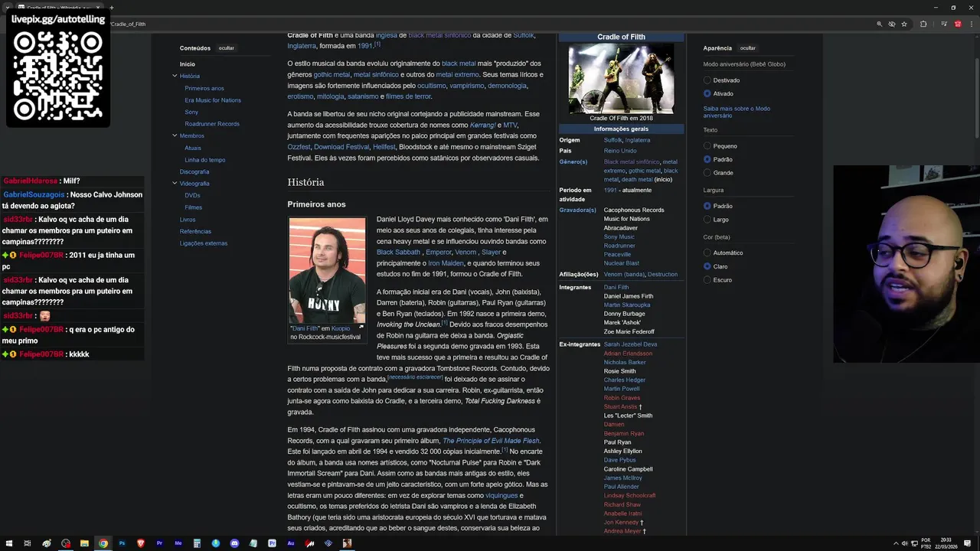Click the crossed-eye icon in address bar
Screen dimensions: 980x551
point(892,24)
